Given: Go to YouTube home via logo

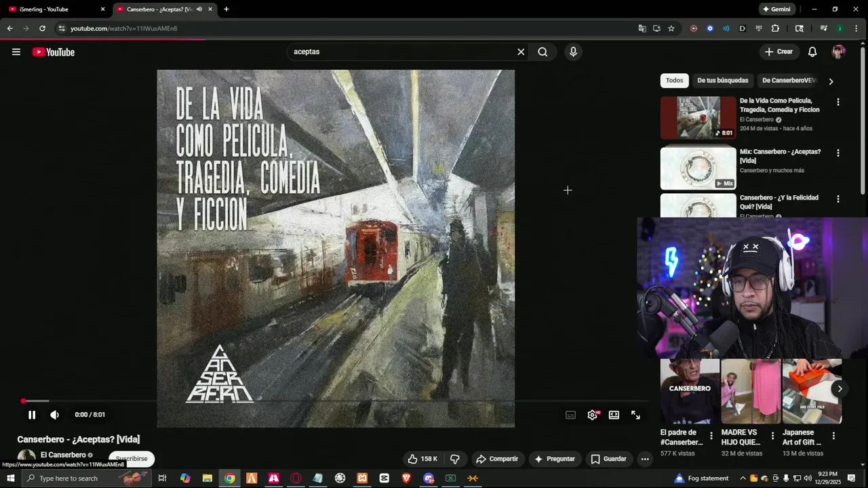Looking at the screenshot, I should click(54, 52).
